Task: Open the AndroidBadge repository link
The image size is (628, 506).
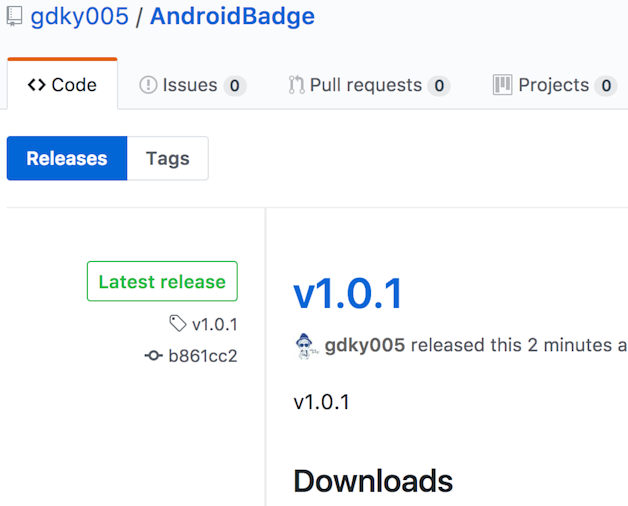Action: point(232,17)
